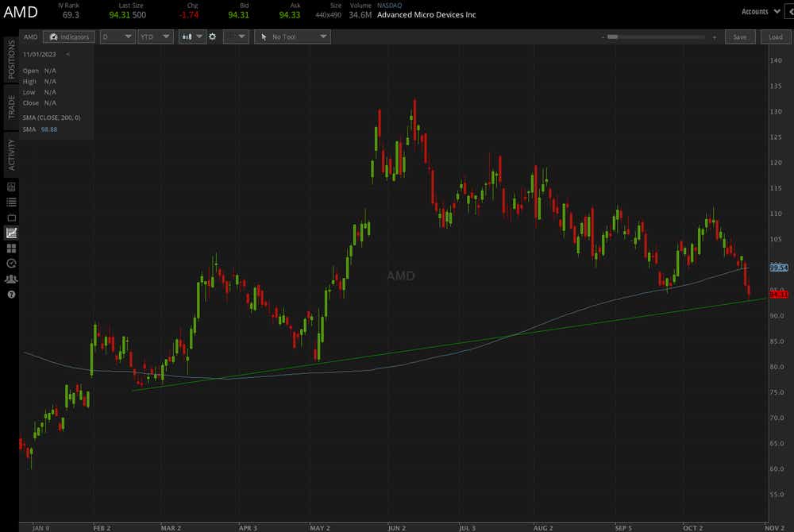The height and width of the screenshot is (532, 794).
Task: Open the top sidebar icon above the watchlist
Action: [x=11, y=187]
